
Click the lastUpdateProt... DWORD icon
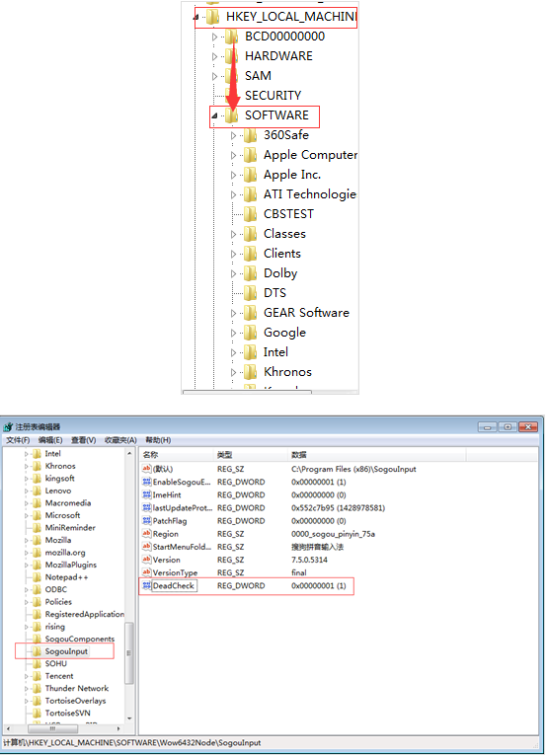coord(147,507)
